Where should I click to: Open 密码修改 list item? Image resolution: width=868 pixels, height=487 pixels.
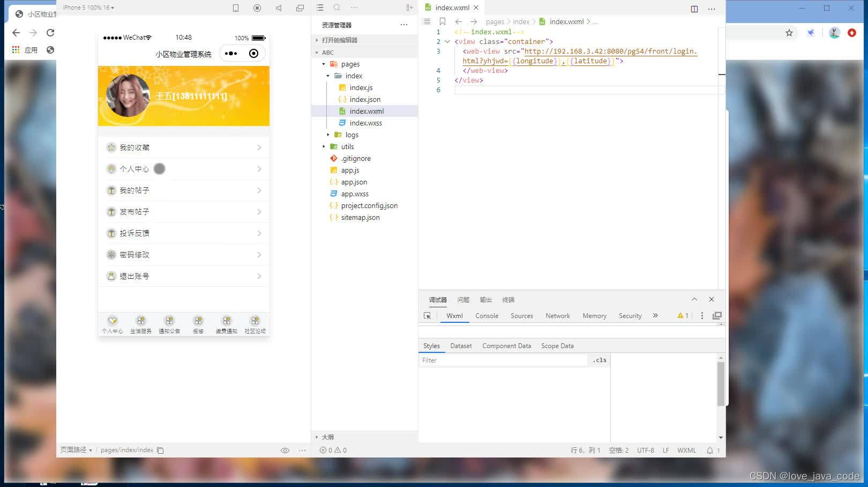coord(184,255)
